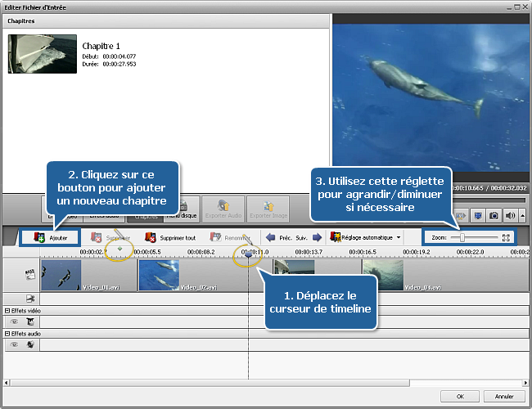This screenshot has width=532, height=409.
Task: Mute audio with the speaker icon
Action: tap(509, 215)
